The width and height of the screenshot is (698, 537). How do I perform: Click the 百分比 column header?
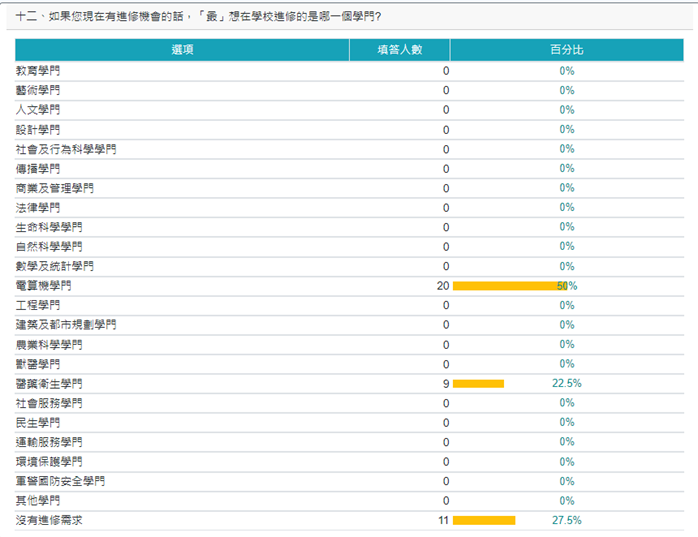(566, 49)
